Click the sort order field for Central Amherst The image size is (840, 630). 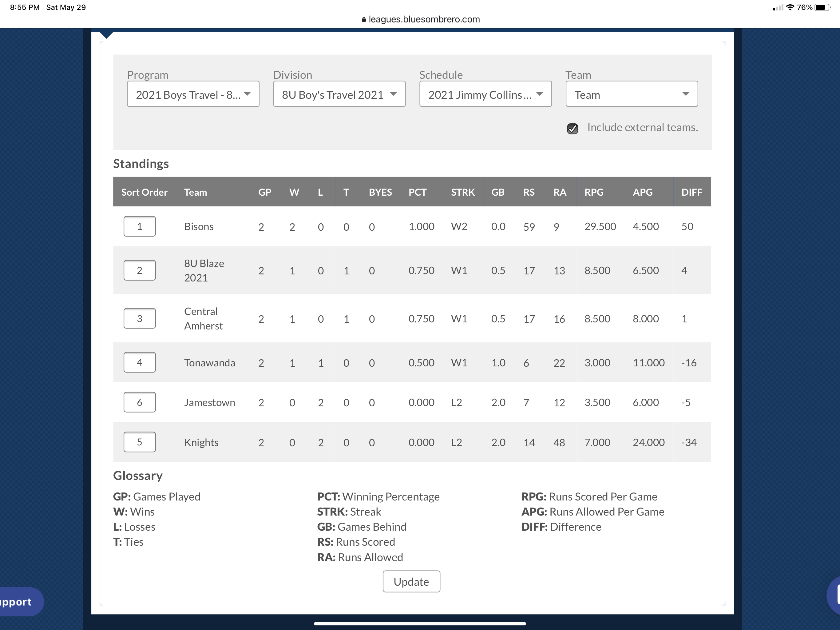(139, 318)
